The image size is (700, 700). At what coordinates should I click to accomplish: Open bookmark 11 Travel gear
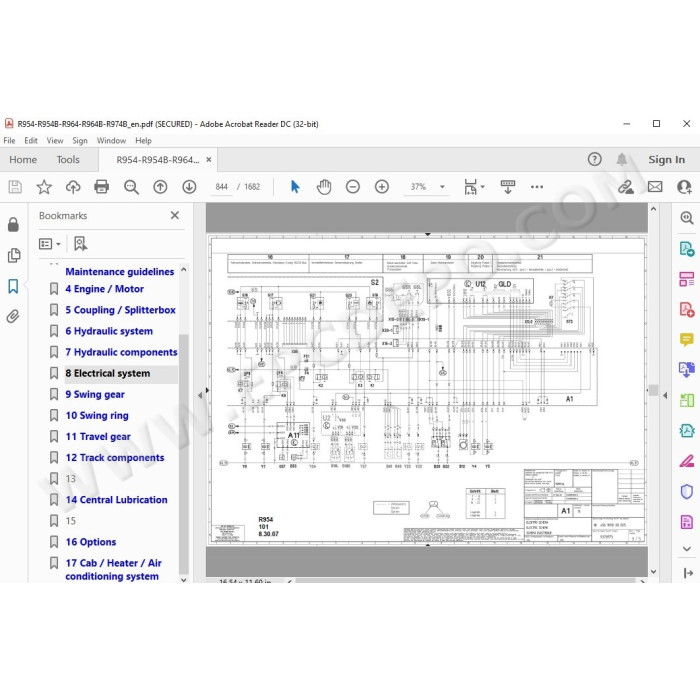pos(98,436)
